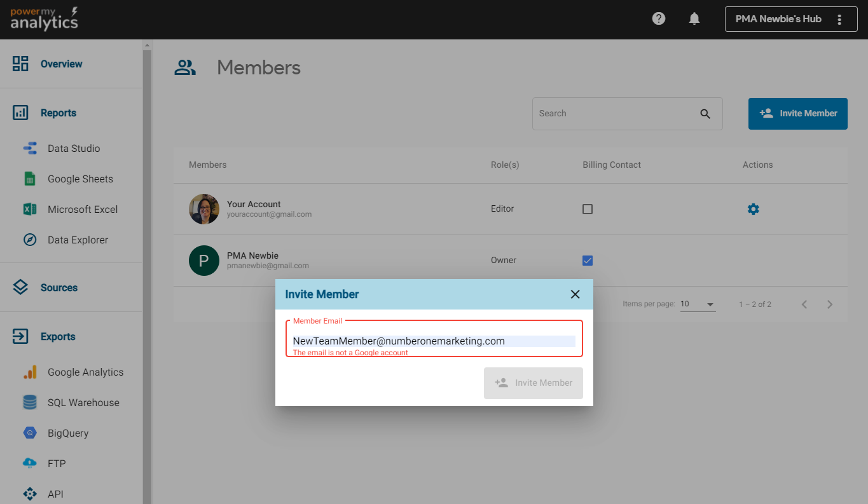This screenshot has width=868, height=504.
Task: Click into the Member Email field
Action: [x=434, y=341]
